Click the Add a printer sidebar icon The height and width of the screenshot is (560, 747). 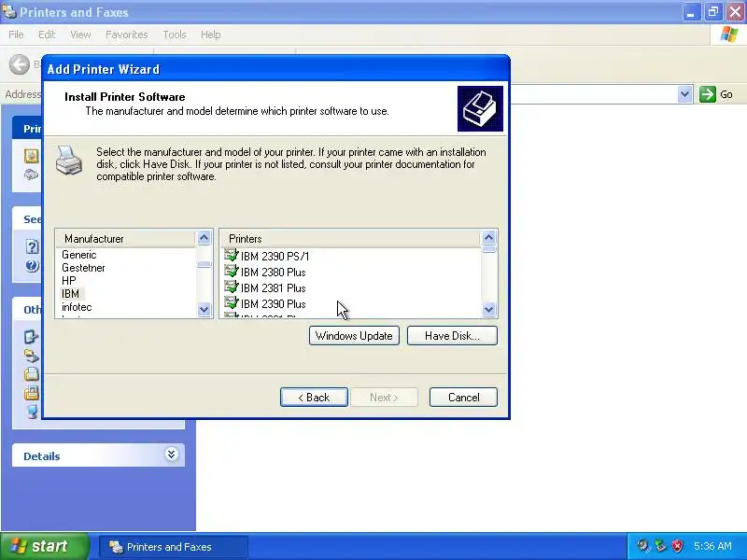(x=32, y=156)
